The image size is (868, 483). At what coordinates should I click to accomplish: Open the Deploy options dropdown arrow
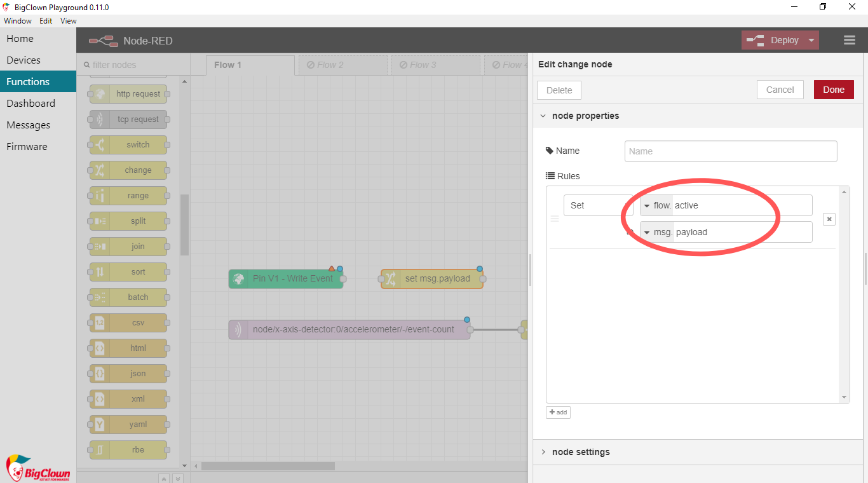811,40
